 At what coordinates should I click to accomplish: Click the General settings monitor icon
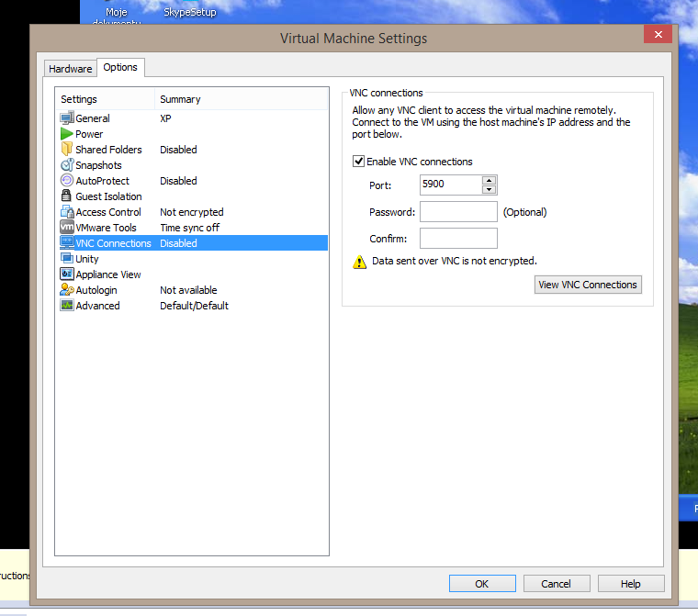67,118
